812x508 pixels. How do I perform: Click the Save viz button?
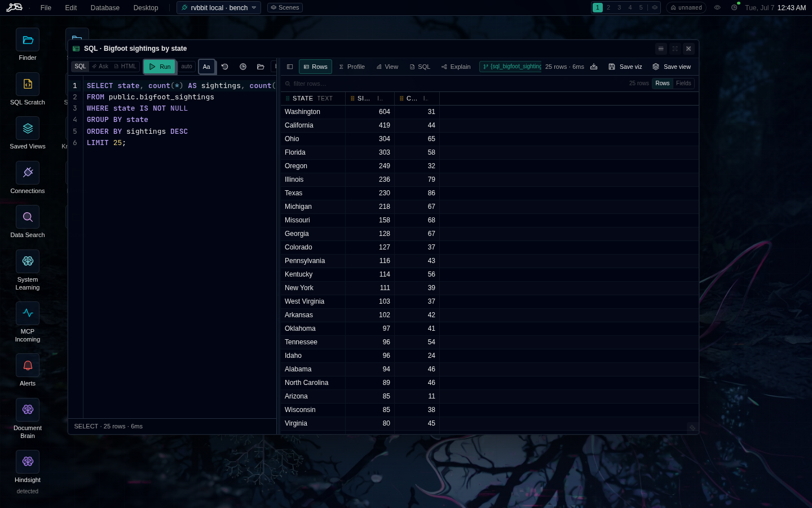625,67
